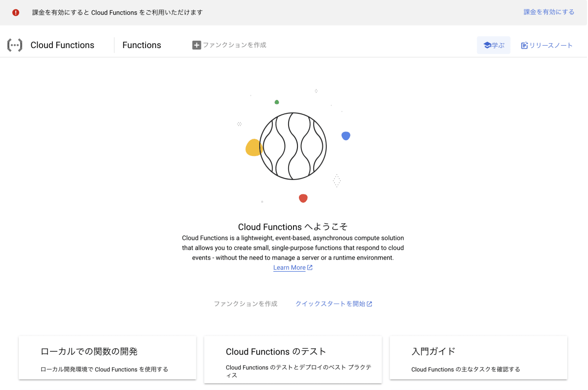
Task: Click the Cloud Functions logo icon
Action: point(15,45)
